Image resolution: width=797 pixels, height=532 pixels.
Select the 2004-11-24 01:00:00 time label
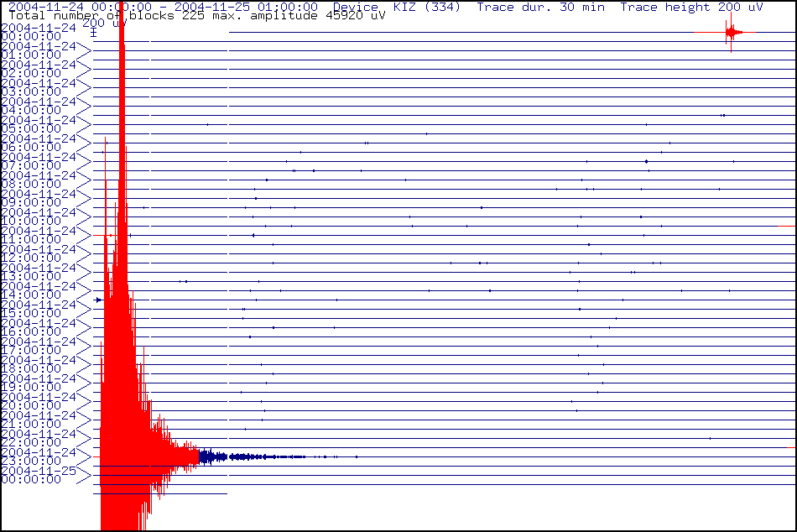pos(39,50)
